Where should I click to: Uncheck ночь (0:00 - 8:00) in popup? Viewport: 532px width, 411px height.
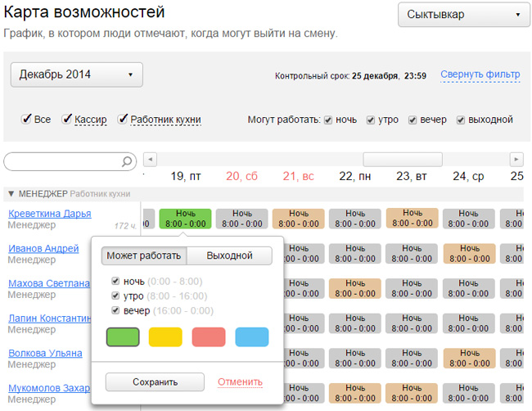click(x=115, y=281)
